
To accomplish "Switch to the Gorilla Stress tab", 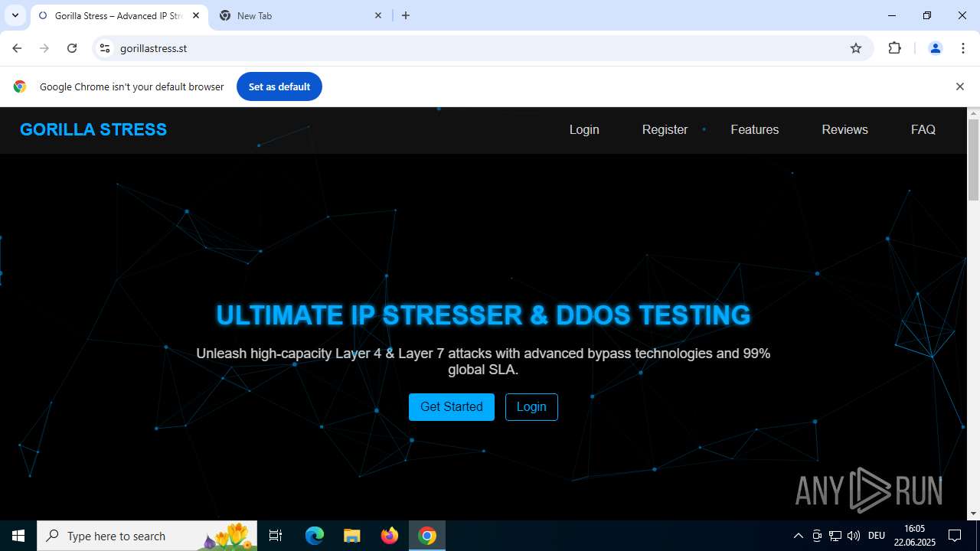I will point(119,15).
